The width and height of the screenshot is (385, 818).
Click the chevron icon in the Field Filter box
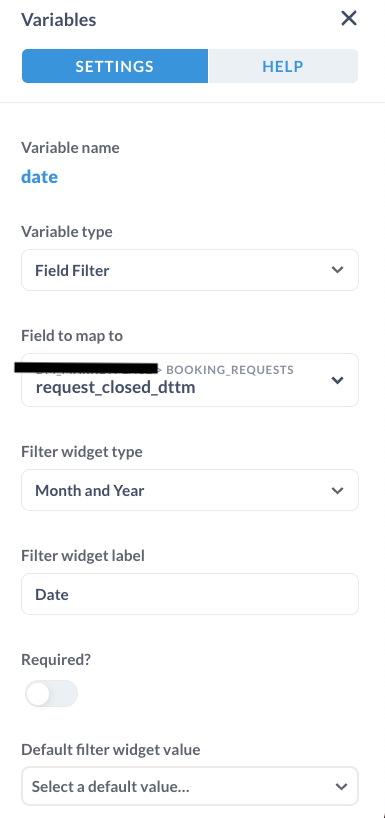(338, 270)
